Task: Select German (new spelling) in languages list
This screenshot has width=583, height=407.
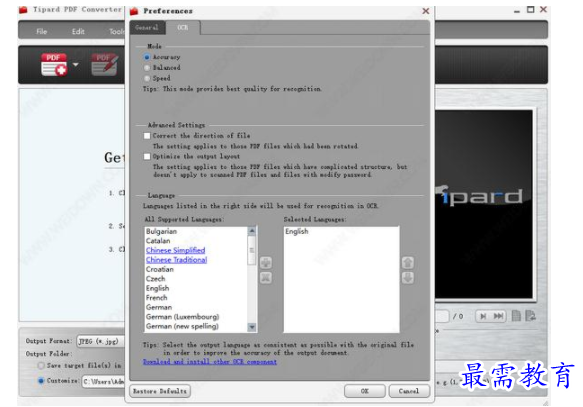Action: click(x=182, y=326)
